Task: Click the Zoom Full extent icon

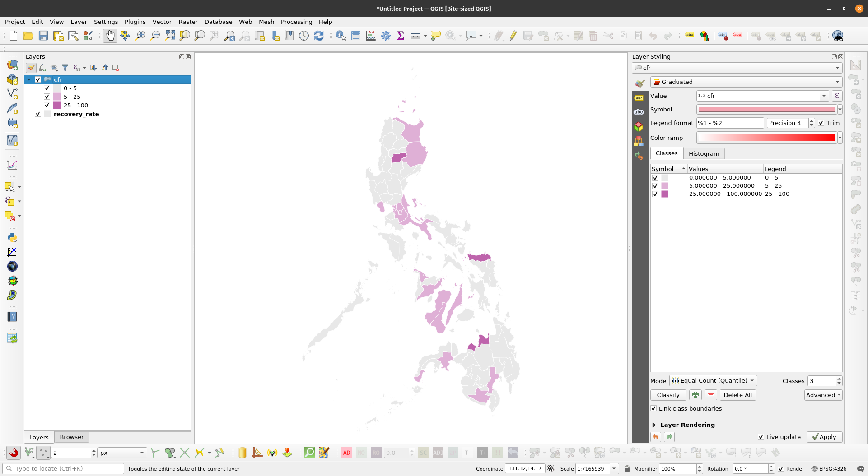Action: click(x=170, y=36)
